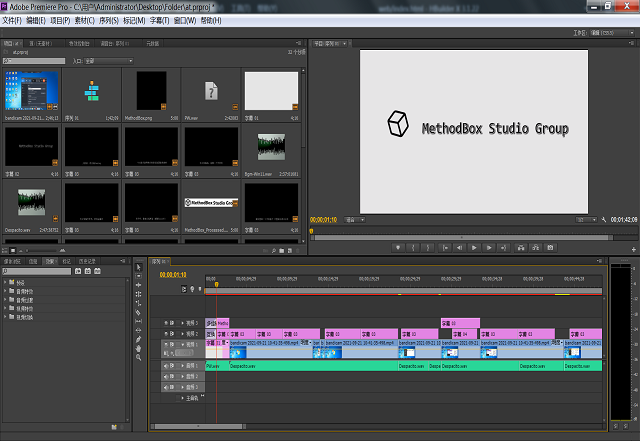Open 编辑(E) menu

tap(36, 20)
